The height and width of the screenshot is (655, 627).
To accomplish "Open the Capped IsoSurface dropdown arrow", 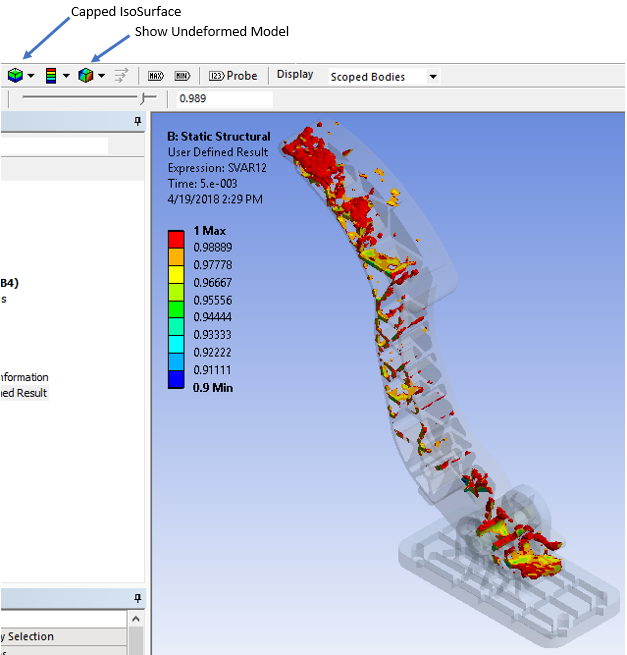I will click(x=31, y=76).
